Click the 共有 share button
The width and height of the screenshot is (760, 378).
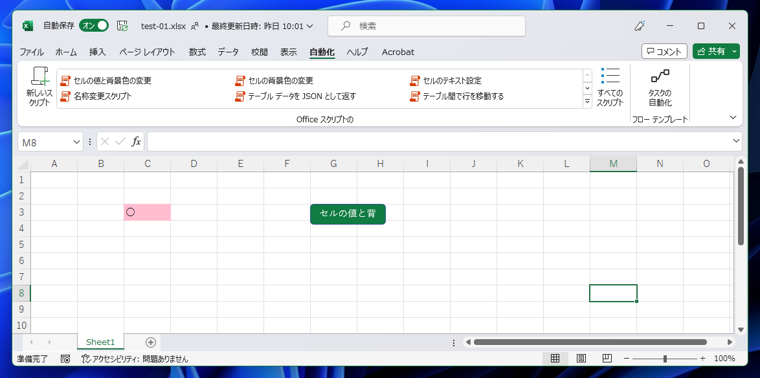pyautogui.click(x=712, y=51)
